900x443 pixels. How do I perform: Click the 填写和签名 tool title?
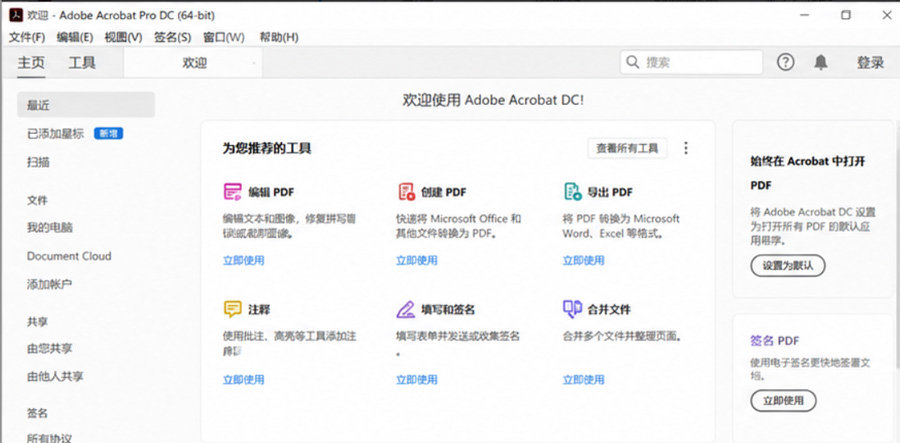tap(448, 310)
